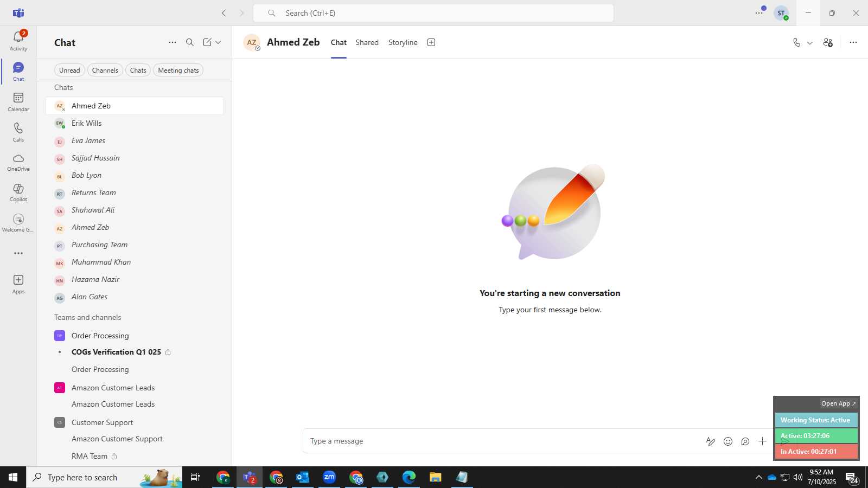This screenshot has height=488, width=868.
Task: Collapse the Teams and channels section
Action: [x=87, y=317]
